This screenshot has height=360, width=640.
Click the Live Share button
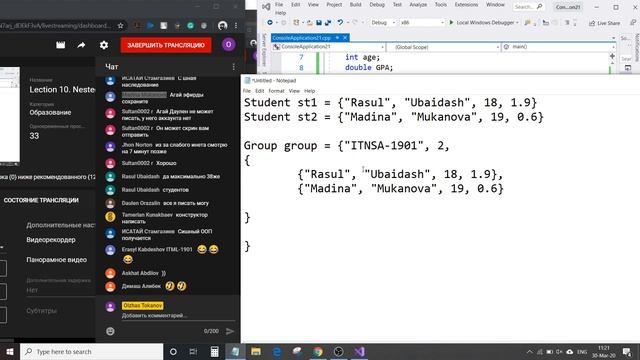[x=604, y=23]
